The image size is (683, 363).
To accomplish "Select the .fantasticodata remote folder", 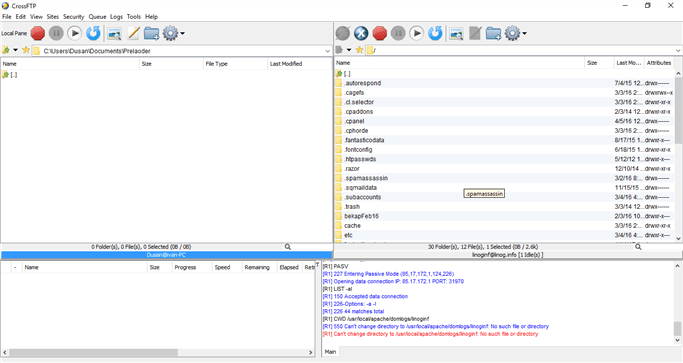I will (x=504, y=140).
